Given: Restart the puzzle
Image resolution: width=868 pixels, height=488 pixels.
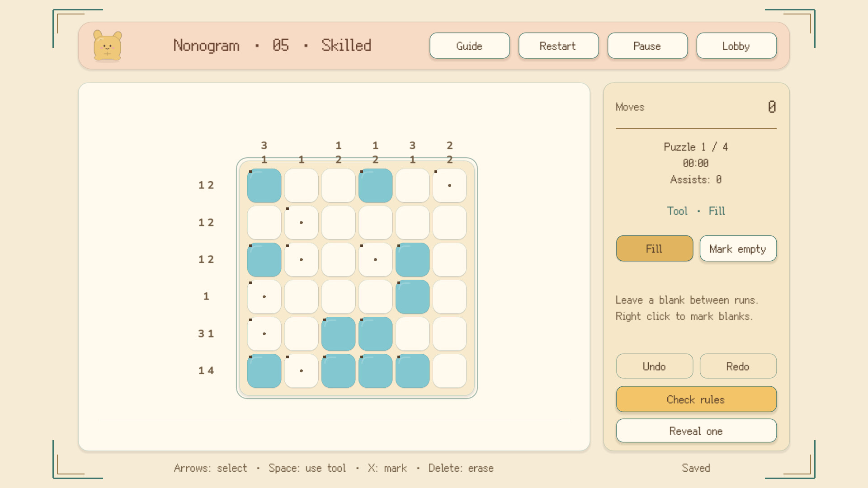Looking at the screenshot, I should pos(558,46).
